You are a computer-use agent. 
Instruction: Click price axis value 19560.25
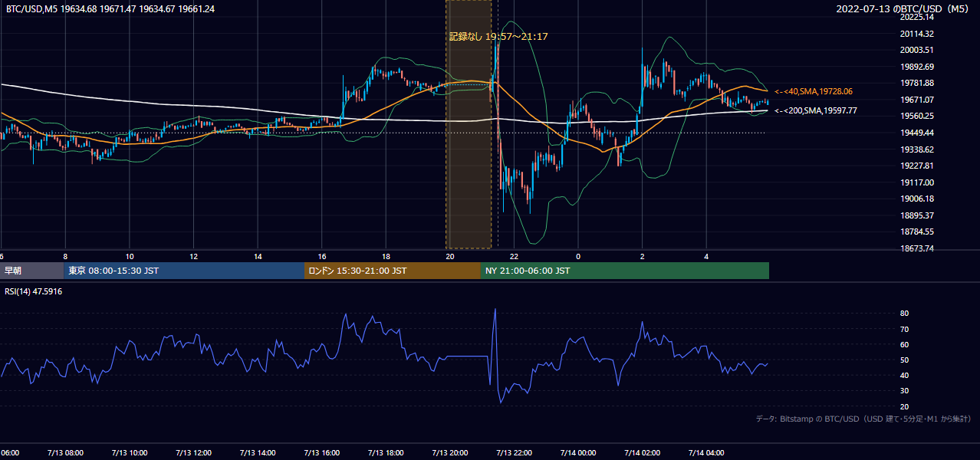[x=917, y=116]
